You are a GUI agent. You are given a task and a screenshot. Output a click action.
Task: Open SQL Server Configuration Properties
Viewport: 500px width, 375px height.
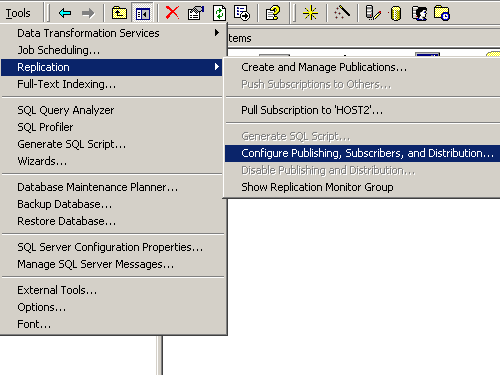coord(112,247)
